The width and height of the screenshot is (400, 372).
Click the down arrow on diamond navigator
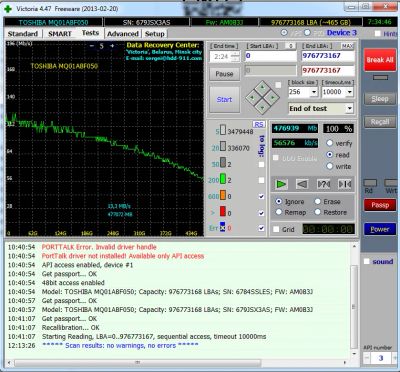[262, 107]
